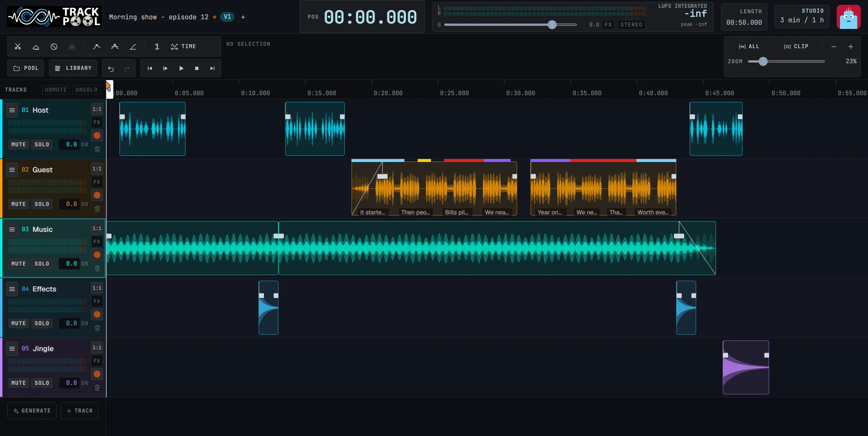This screenshot has height=436, width=868.
Task: Open the Host track handle menu
Action: click(12, 110)
